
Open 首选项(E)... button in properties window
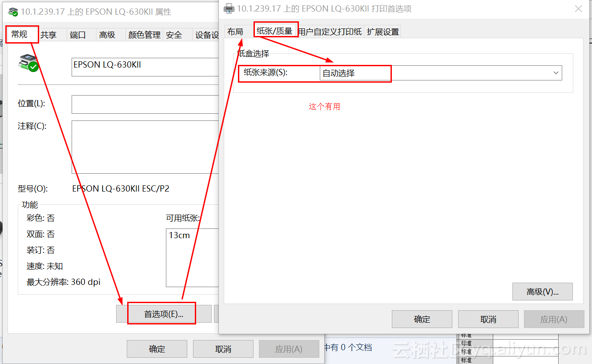(x=164, y=314)
